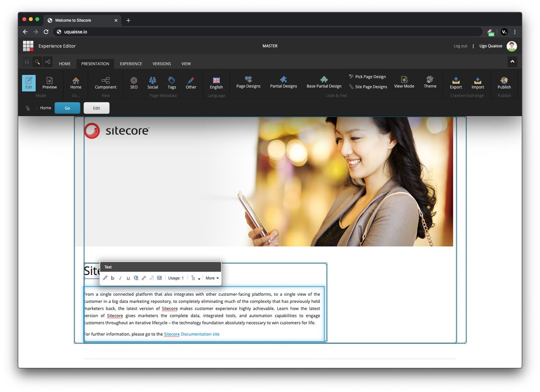Click Usage: 1 in Text toolbar
Image resolution: width=540 pixels, height=392 pixels.
[x=176, y=278]
